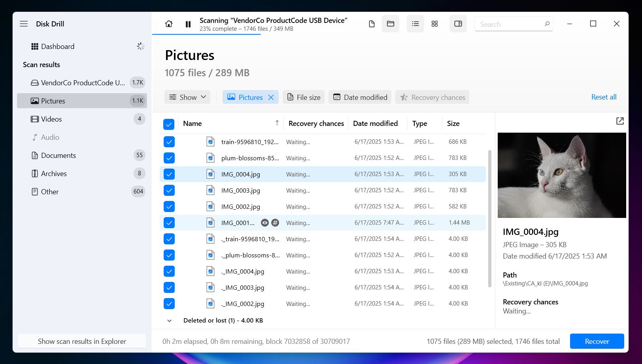Click the magnifier icon in search box
Image resolution: width=642 pixels, height=364 pixels.
547,24
